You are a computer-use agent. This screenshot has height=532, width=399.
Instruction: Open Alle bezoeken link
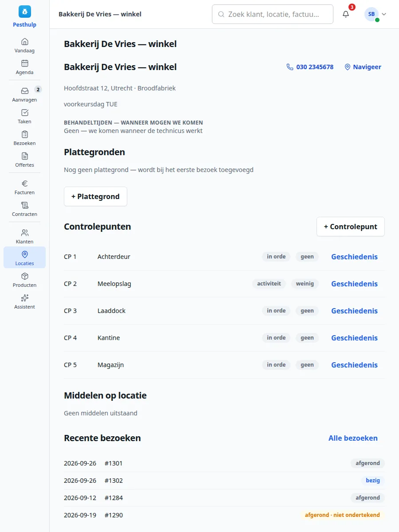[353, 438]
